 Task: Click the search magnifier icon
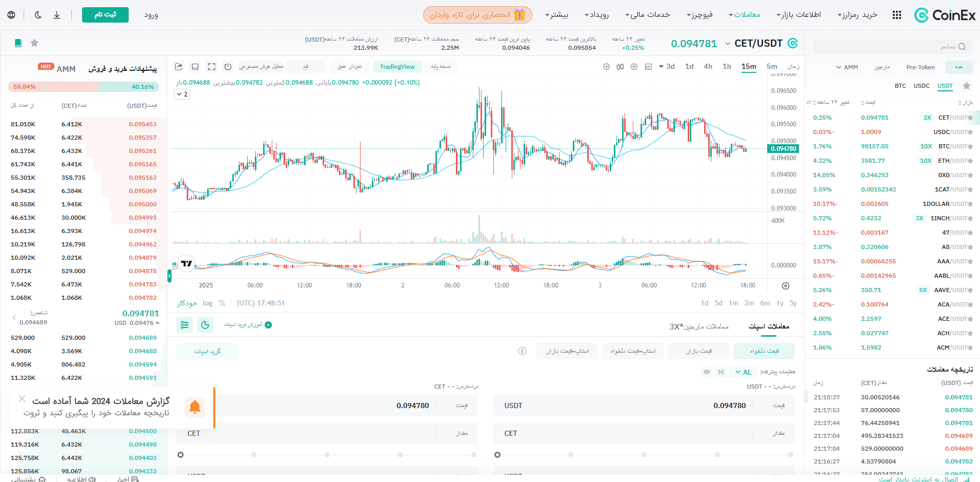pyautogui.click(x=962, y=47)
